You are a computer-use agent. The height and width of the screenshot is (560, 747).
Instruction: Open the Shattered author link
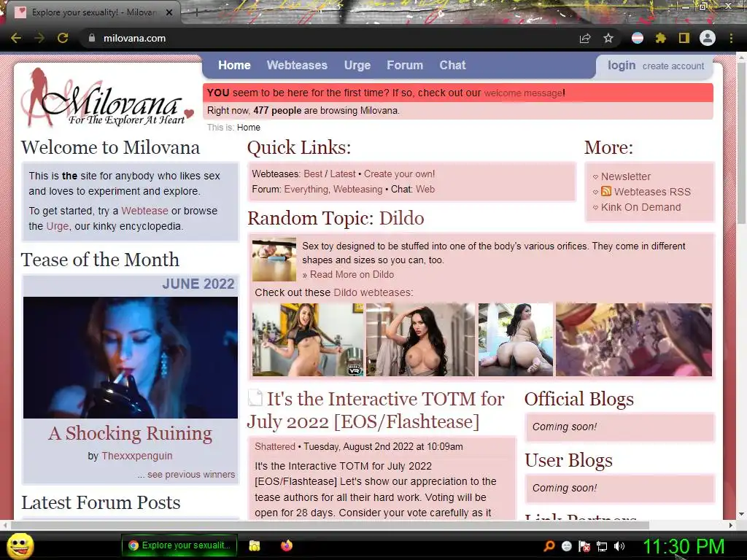(275, 447)
